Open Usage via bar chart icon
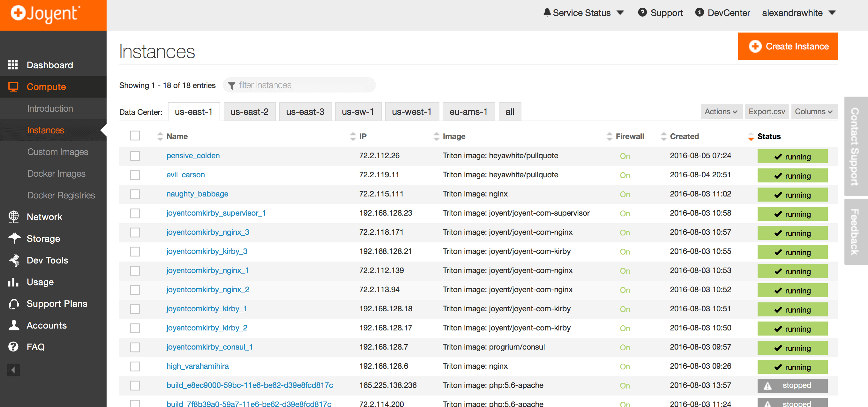 point(13,282)
